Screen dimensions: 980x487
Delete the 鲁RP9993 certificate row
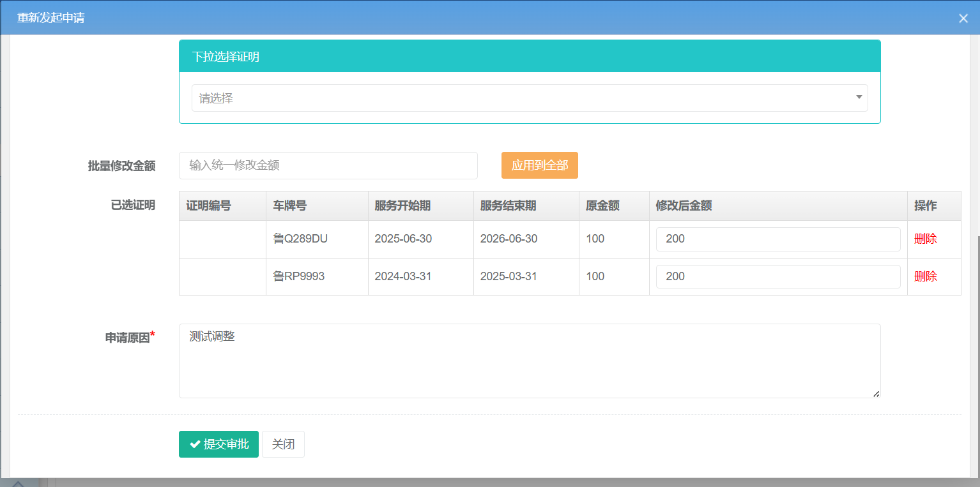pyautogui.click(x=925, y=277)
